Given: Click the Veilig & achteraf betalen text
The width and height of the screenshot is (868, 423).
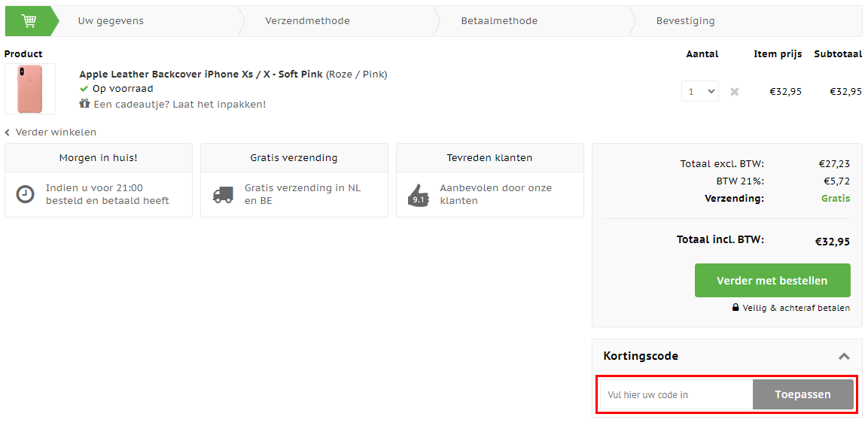Looking at the screenshot, I should [x=796, y=308].
